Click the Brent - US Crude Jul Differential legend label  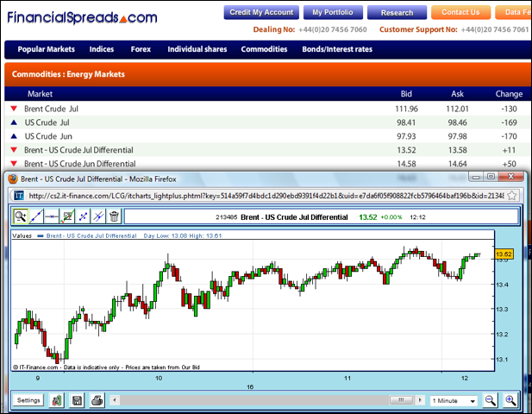(91, 235)
